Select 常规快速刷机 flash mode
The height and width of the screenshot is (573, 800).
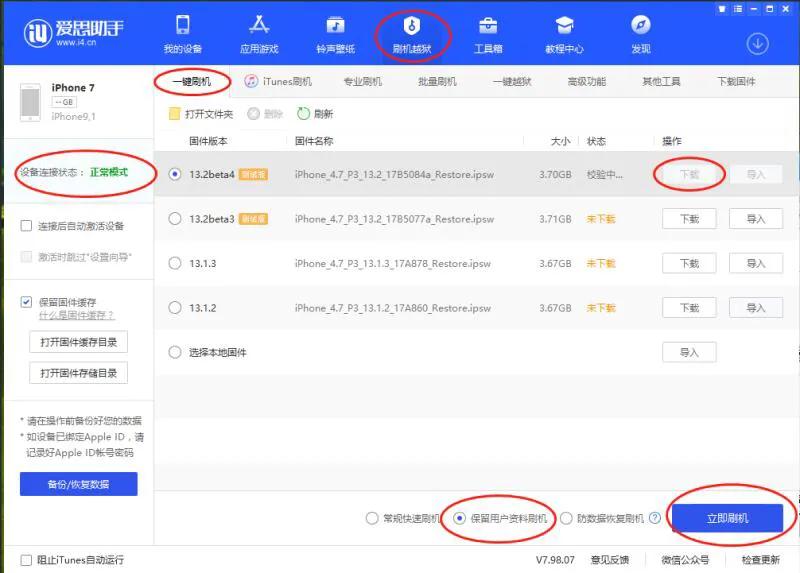372,518
